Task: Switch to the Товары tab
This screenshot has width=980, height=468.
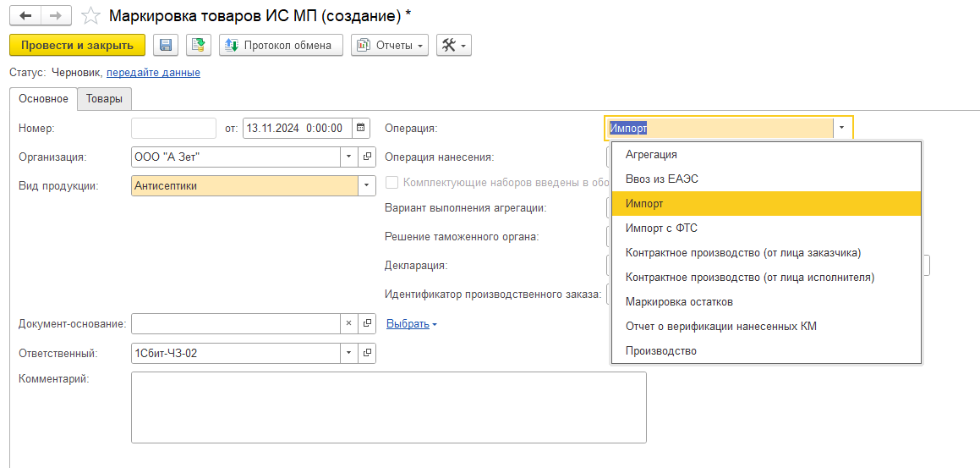Action: click(x=104, y=99)
